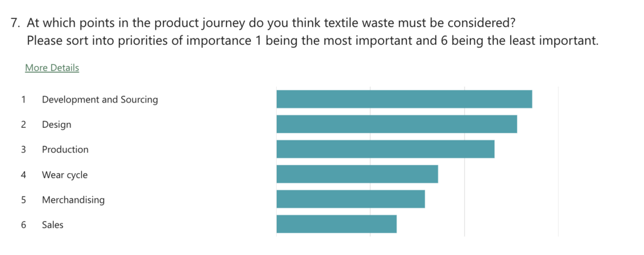Click rank number 6
644x255 pixels.
(23, 225)
